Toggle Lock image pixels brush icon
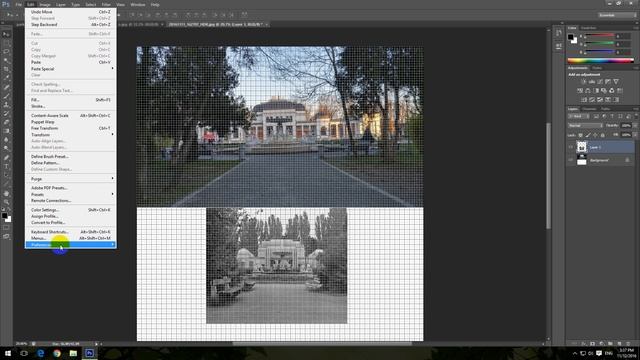 (x=588, y=135)
